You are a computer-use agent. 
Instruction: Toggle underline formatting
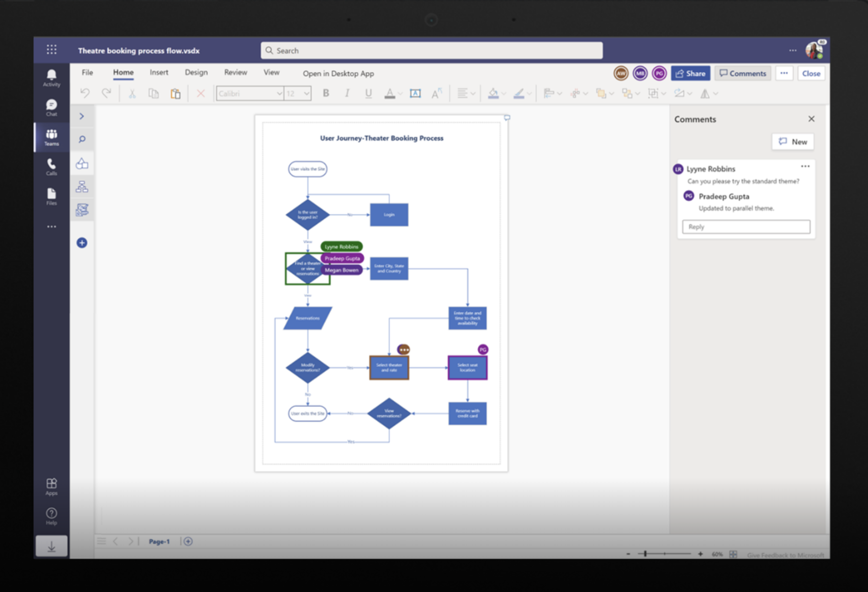tap(368, 93)
